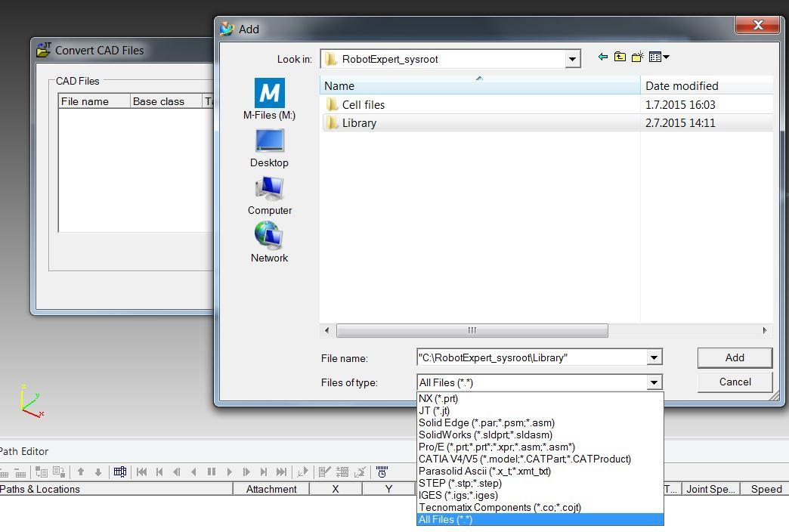This screenshot has height=532, width=789.
Task: Click the X column header in Path Editor
Action: (336, 489)
